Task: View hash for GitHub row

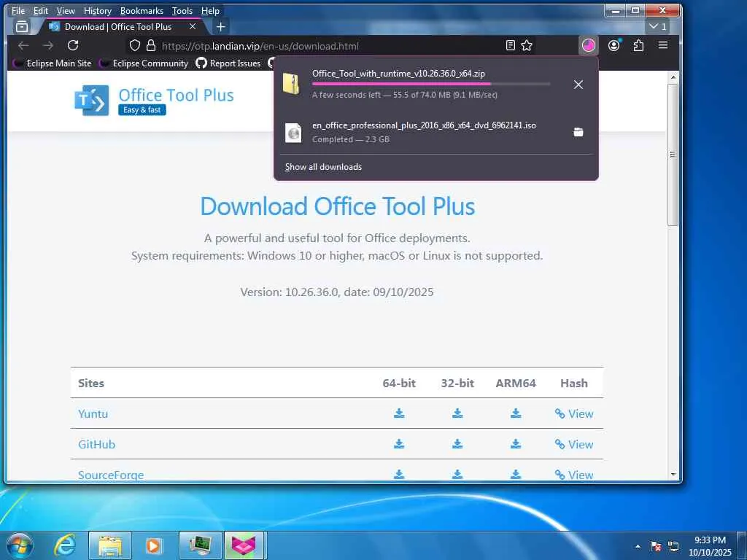Action: coord(574,444)
